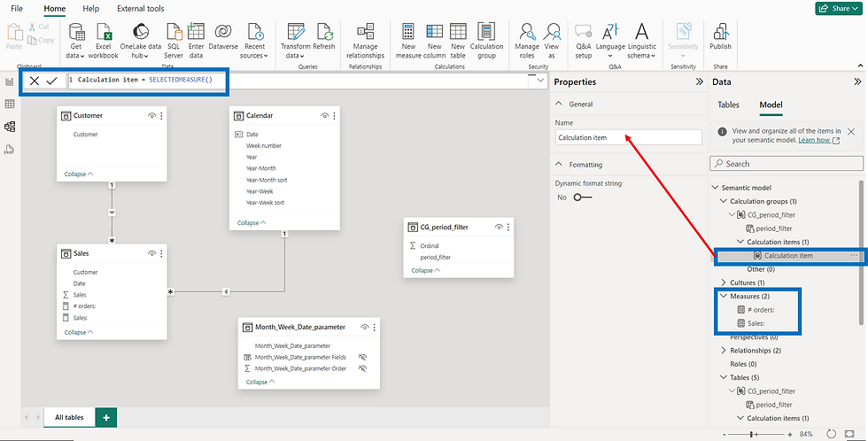The height and width of the screenshot is (441, 868).
Task: Refresh the data
Action: [324, 37]
